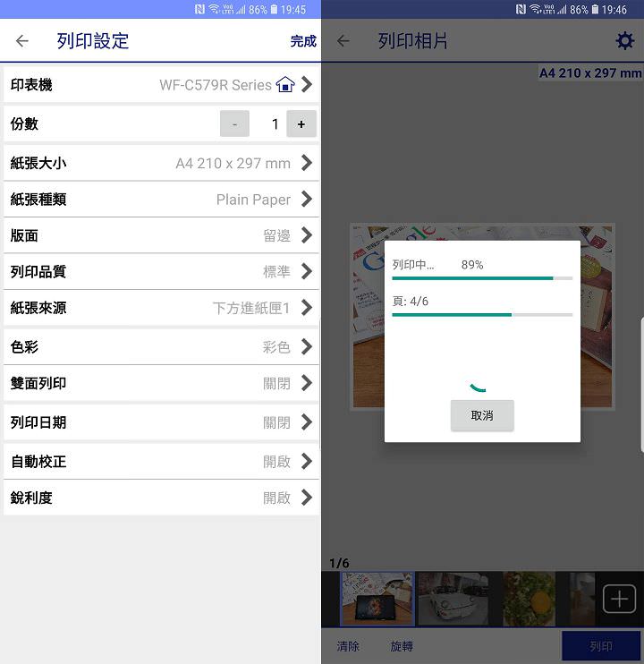The image size is (644, 664).
Task: Tap the 留邊 layout value
Action: [x=276, y=235]
